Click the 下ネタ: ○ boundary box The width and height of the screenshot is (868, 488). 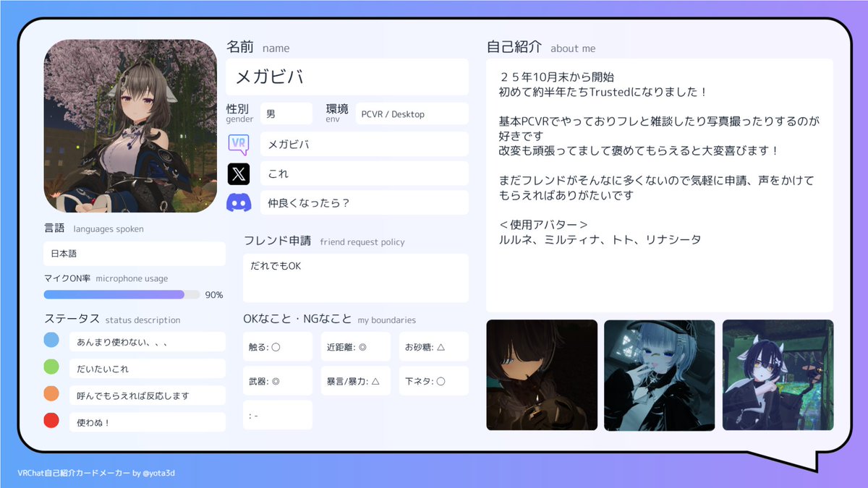(434, 380)
